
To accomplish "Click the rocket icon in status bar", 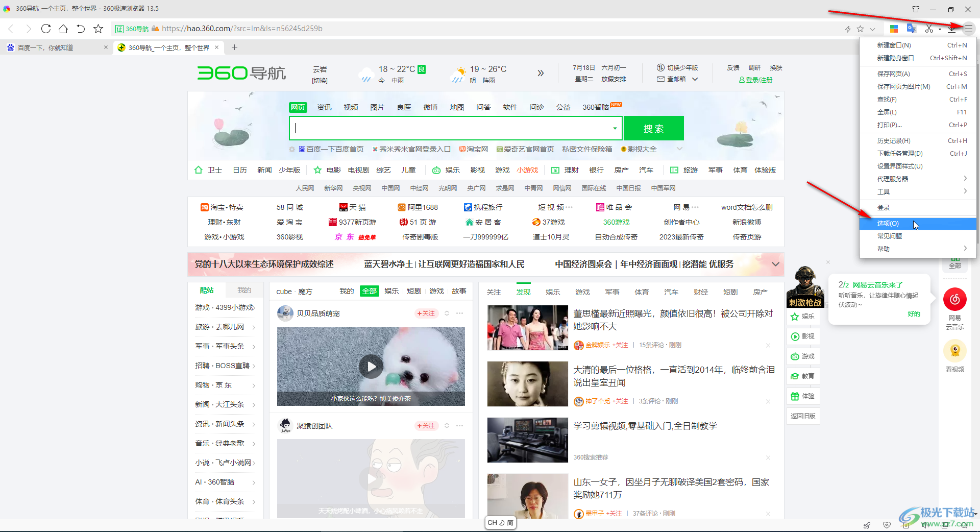I will point(867,525).
